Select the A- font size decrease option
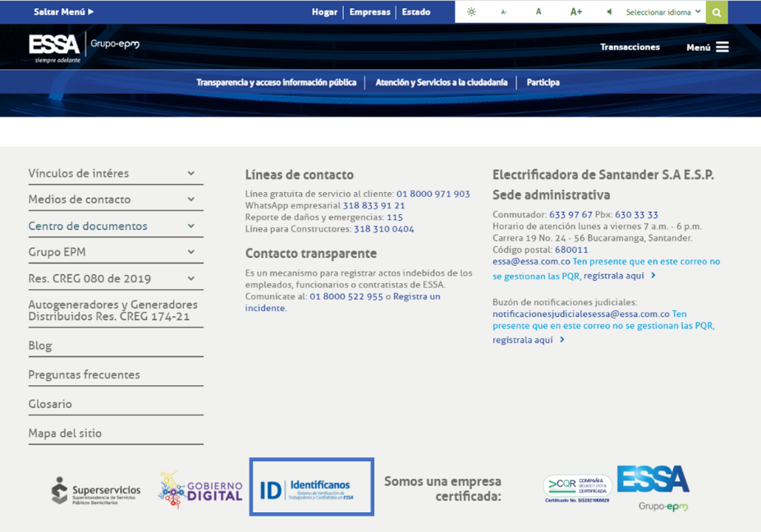The image size is (761, 532). [503, 11]
